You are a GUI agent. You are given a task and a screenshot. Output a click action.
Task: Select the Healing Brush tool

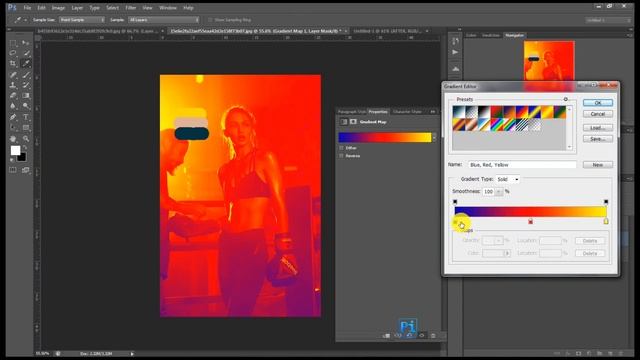point(13,75)
